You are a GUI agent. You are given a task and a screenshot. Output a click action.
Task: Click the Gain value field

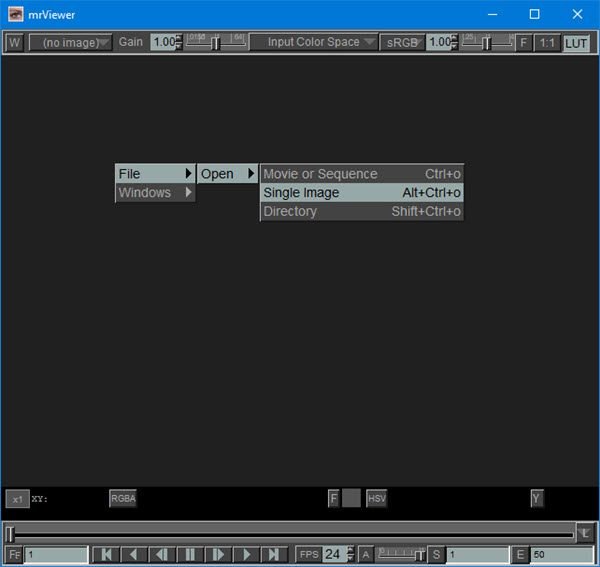tap(164, 42)
